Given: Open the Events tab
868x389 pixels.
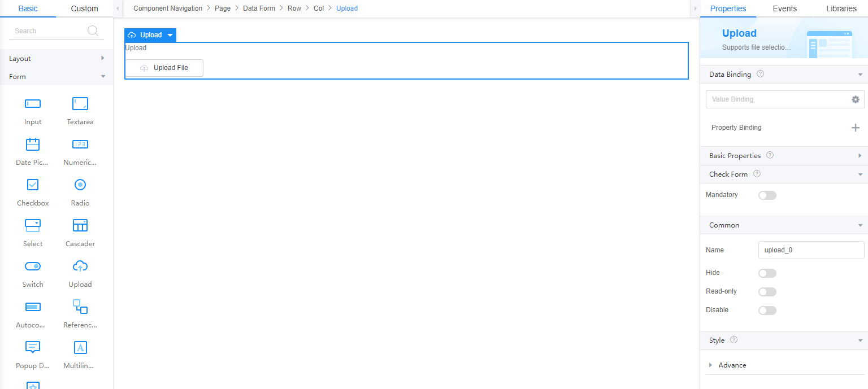Looking at the screenshot, I should pyautogui.click(x=785, y=8).
